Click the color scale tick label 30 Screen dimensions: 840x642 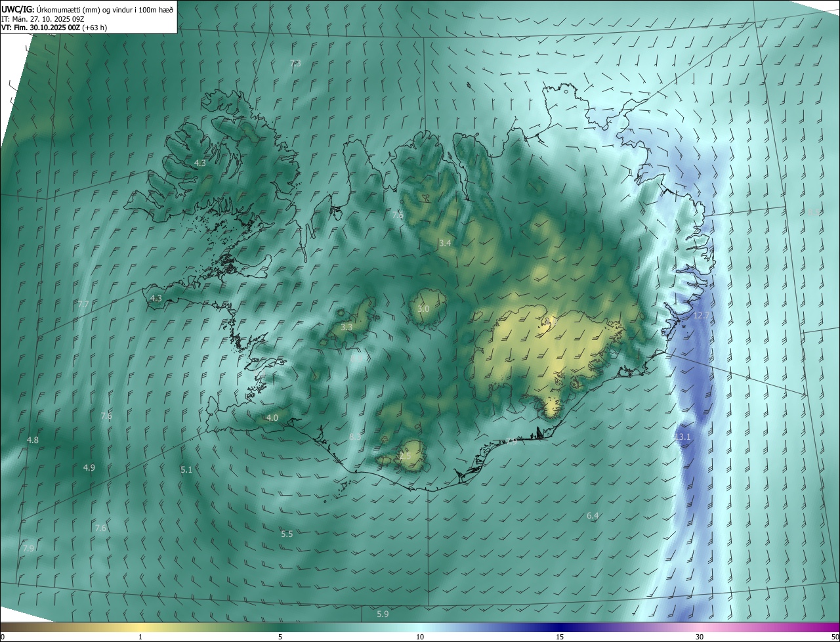point(700,637)
